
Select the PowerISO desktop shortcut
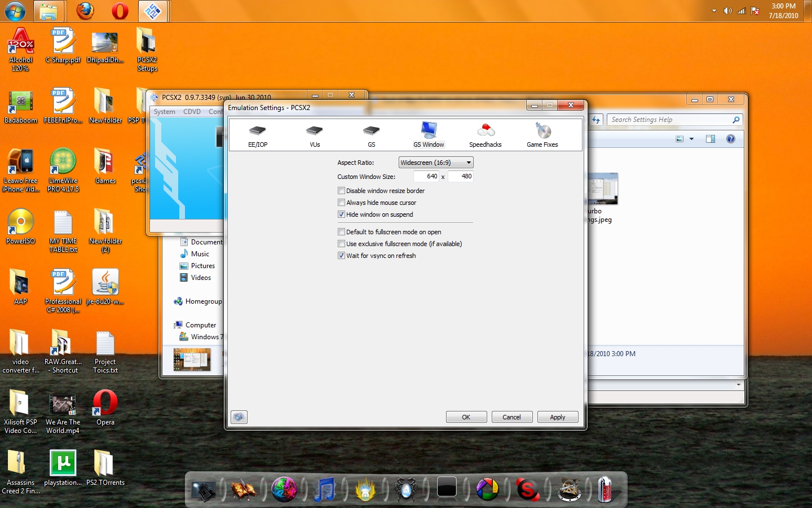[21, 227]
